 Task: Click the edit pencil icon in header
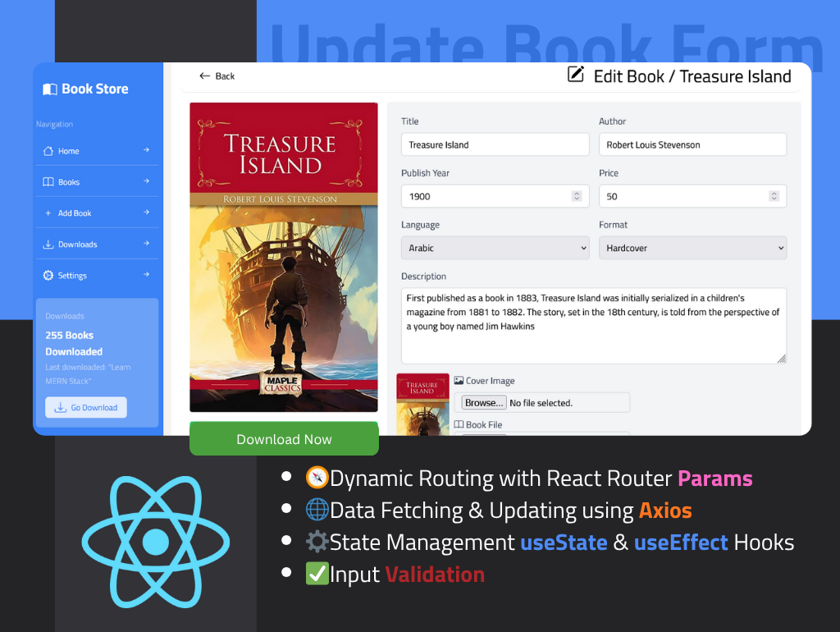(577, 76)
